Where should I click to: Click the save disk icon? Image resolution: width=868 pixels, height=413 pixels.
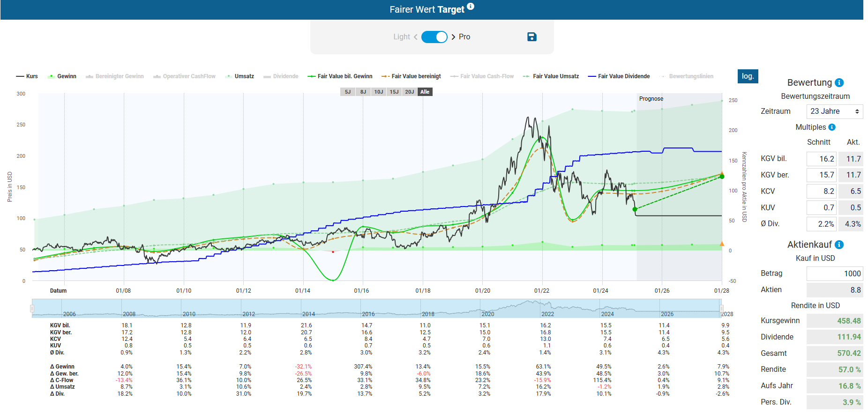coord(531,37)
